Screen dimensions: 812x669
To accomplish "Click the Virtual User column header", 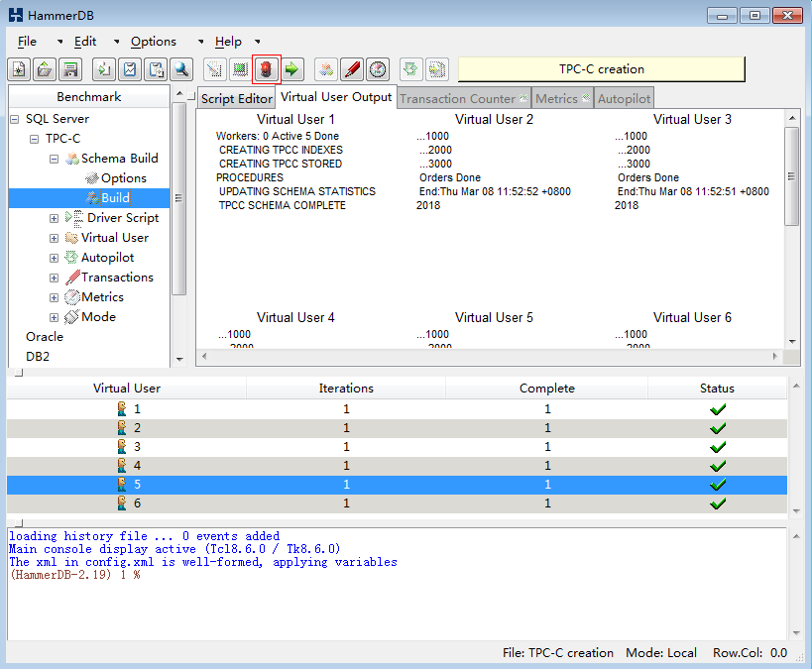I will 126,389.
